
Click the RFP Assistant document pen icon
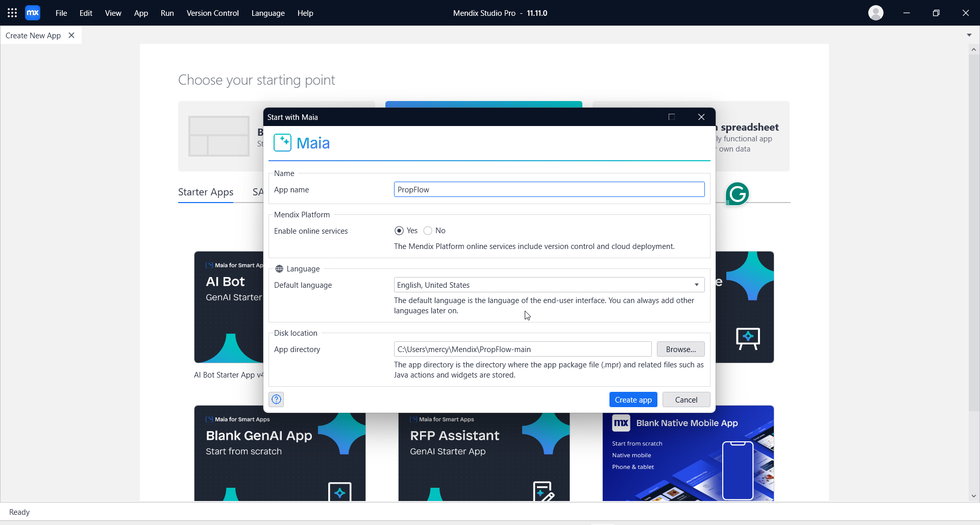(544, 491)
